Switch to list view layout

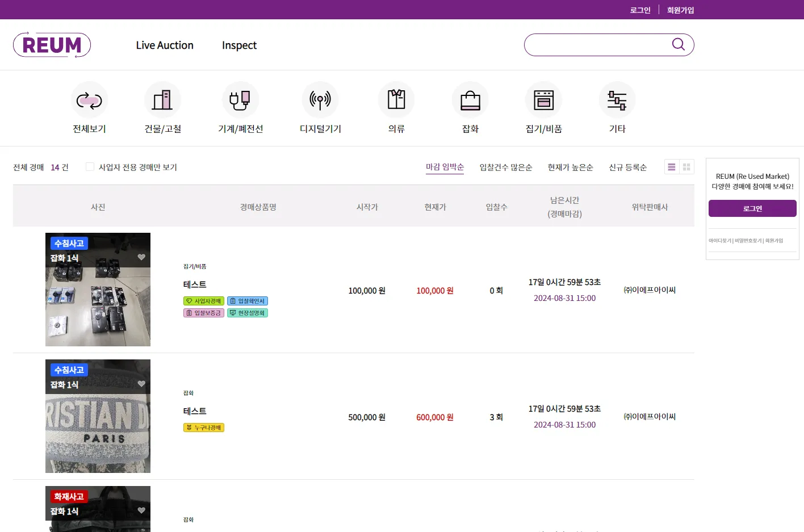coord(672,167)
